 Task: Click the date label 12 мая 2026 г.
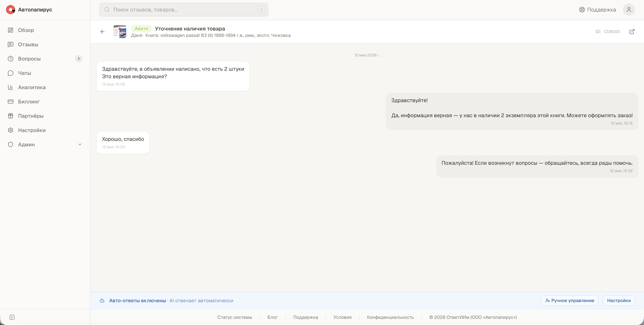coord(367,55)
